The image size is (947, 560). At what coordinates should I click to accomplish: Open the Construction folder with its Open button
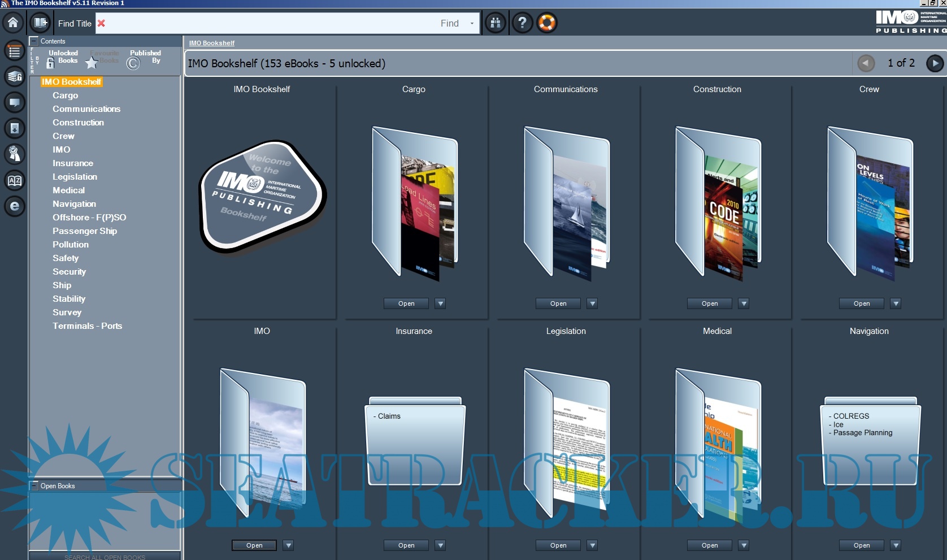[x=709, y=303]
